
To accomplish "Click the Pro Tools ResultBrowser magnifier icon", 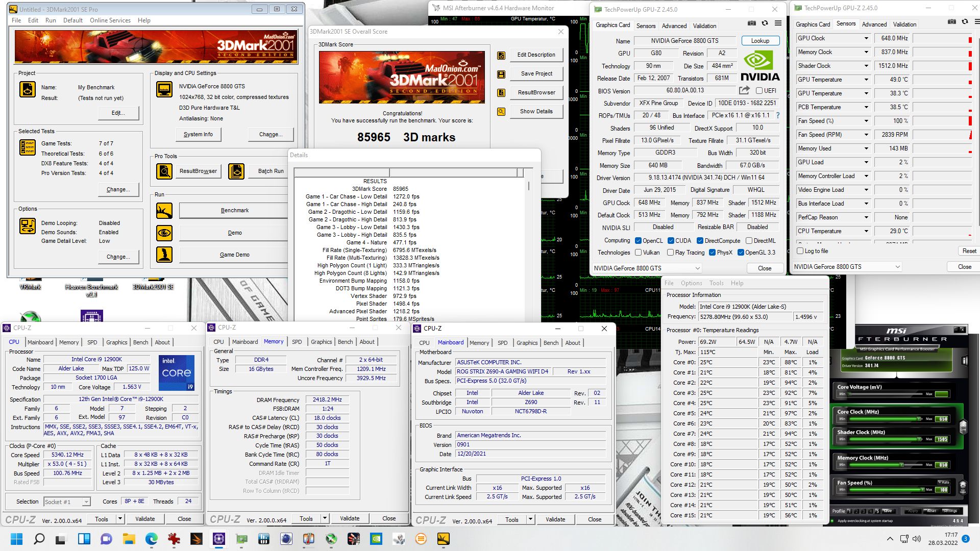I will pos(164,171).
